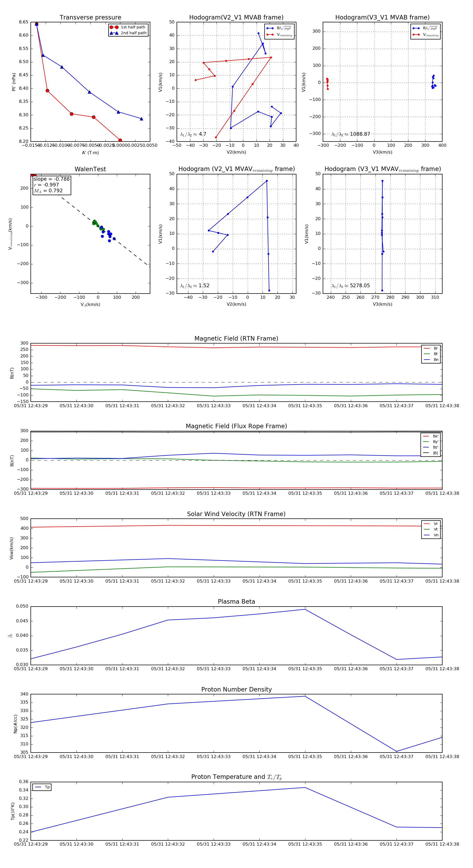Click the 'Hodogram(V2_V1 MVAB frame)' title
Image resolution: width=473 pixels, height=868 pixels.
[x=236, y=17]
